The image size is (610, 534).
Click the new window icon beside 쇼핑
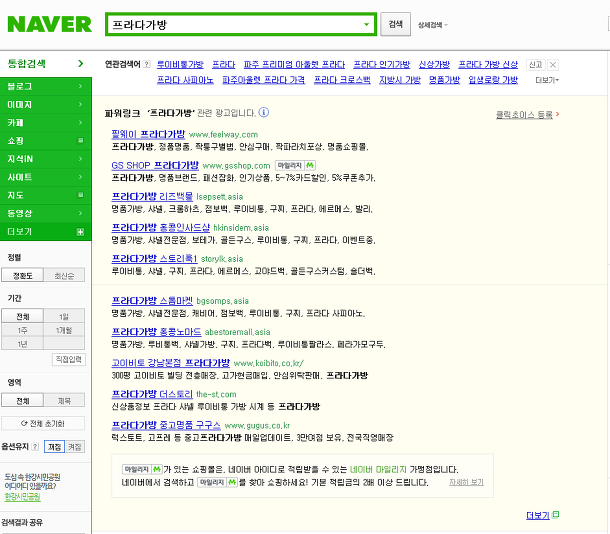coord(81,140)
